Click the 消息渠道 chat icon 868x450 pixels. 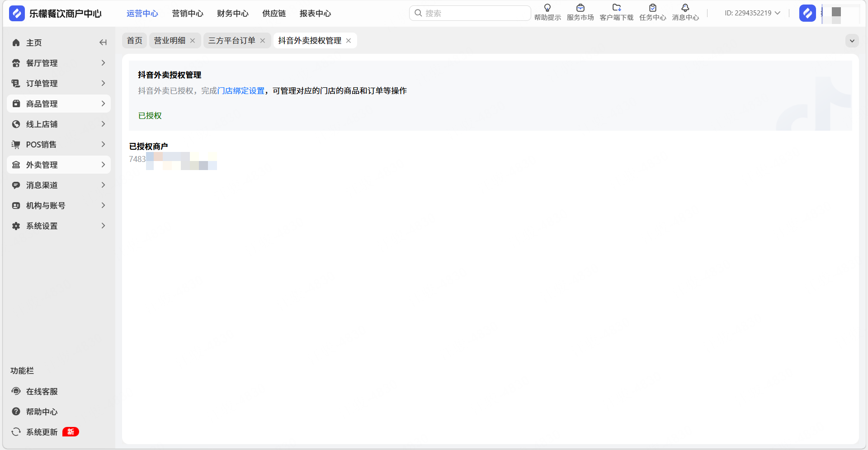click(16, 185)
